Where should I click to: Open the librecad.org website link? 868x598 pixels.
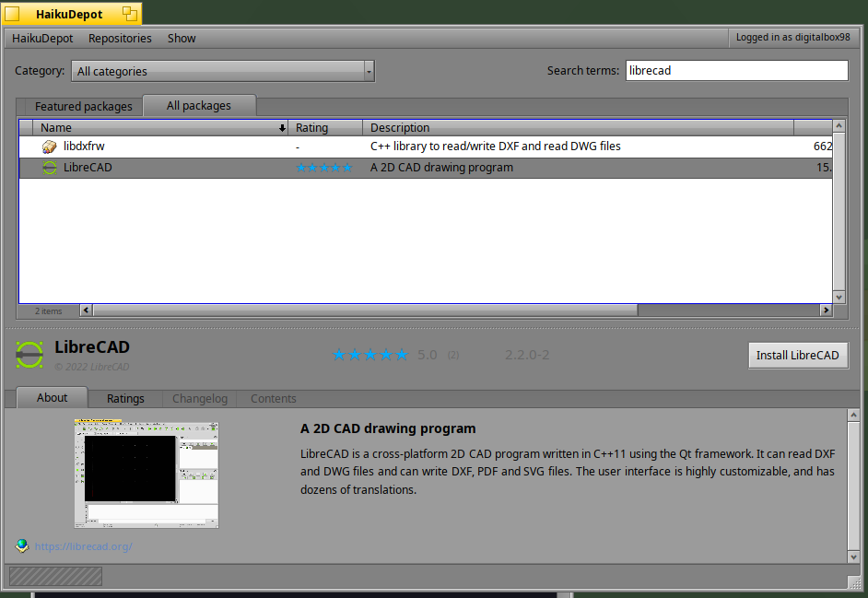[x=84, y=546]
